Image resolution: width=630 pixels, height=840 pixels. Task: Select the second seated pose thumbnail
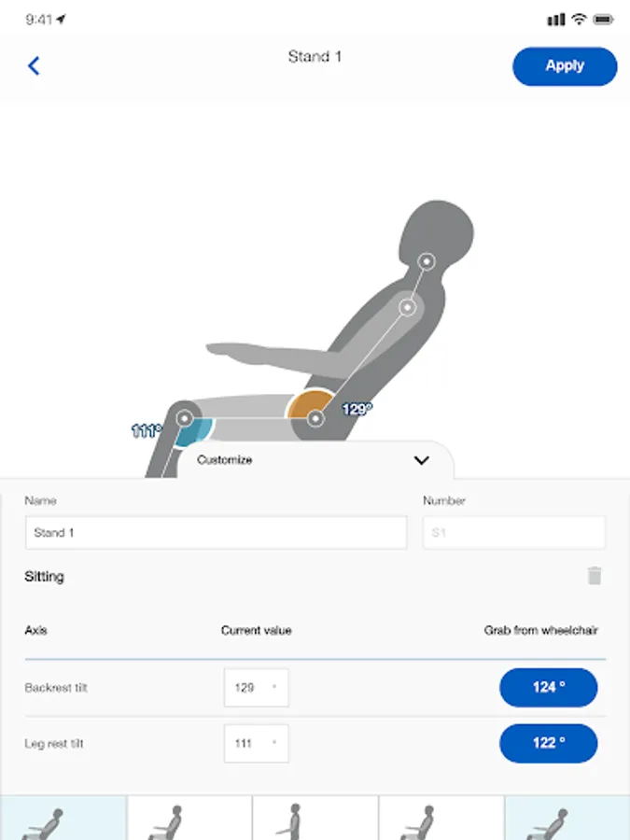pos(189,819)
